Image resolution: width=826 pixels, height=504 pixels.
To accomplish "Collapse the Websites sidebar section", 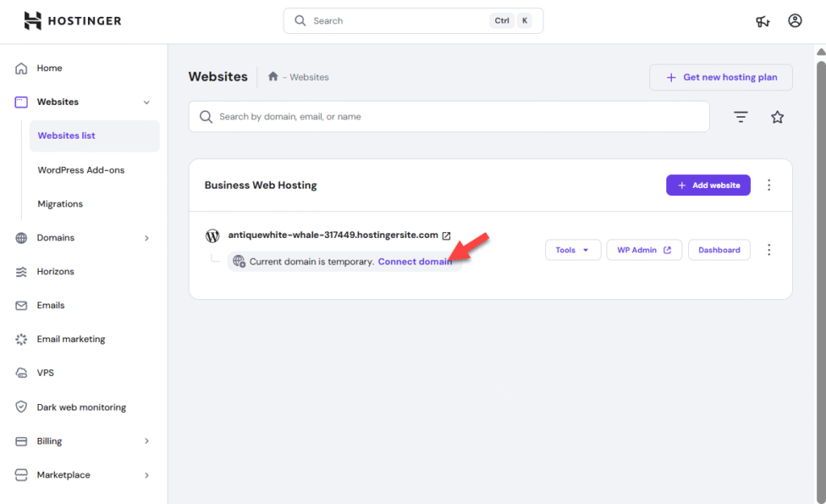I will click(x=146, y=102).
